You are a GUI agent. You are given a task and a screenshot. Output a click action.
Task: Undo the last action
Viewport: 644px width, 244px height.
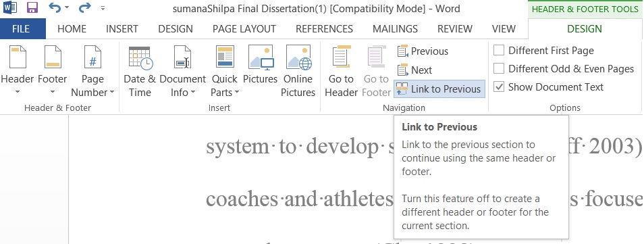[x=55, y=7]
